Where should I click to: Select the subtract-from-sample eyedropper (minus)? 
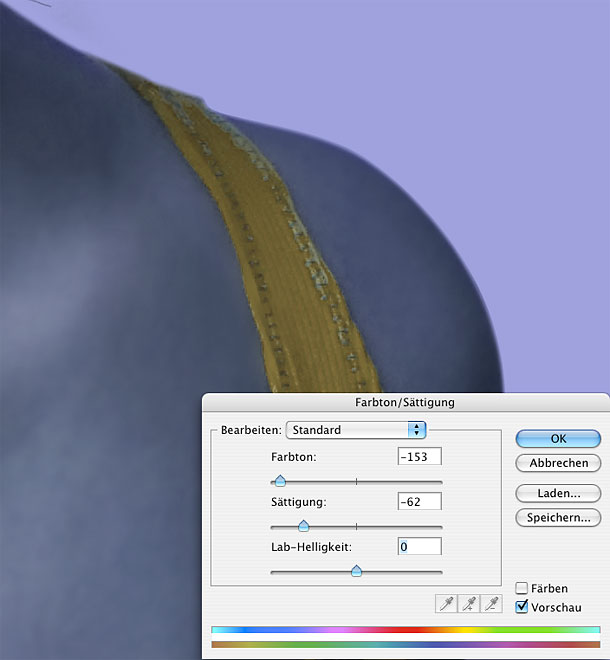coord(491,604)
